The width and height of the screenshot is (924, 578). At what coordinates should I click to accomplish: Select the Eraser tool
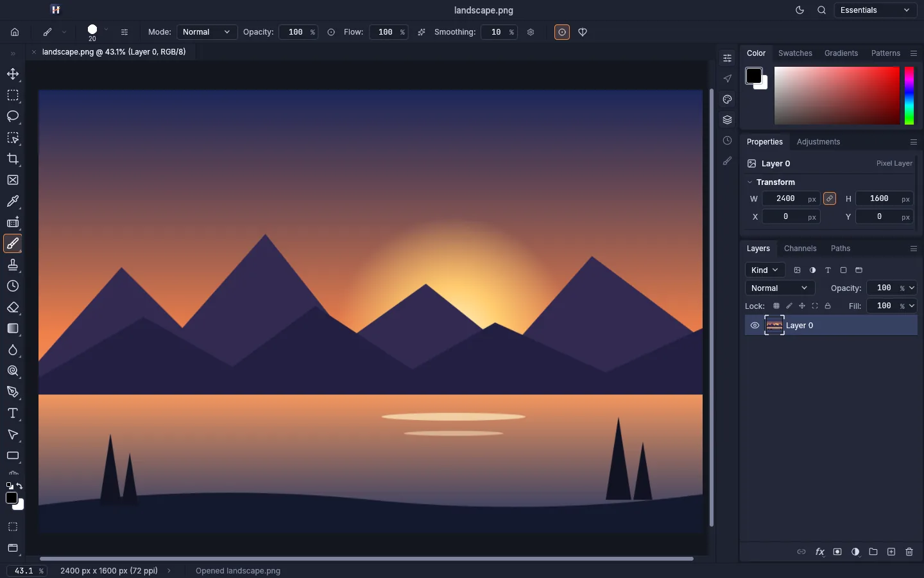pos(13,307)
